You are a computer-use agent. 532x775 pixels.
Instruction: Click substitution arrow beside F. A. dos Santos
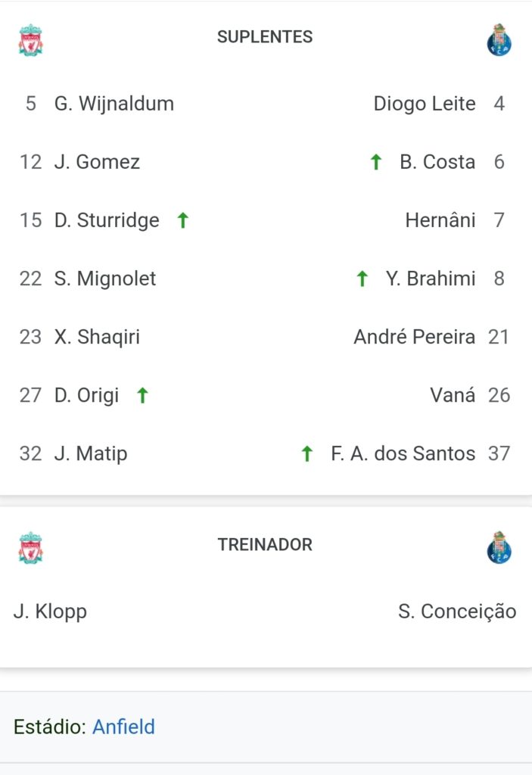pyautogui.click(x=306, y=453)
